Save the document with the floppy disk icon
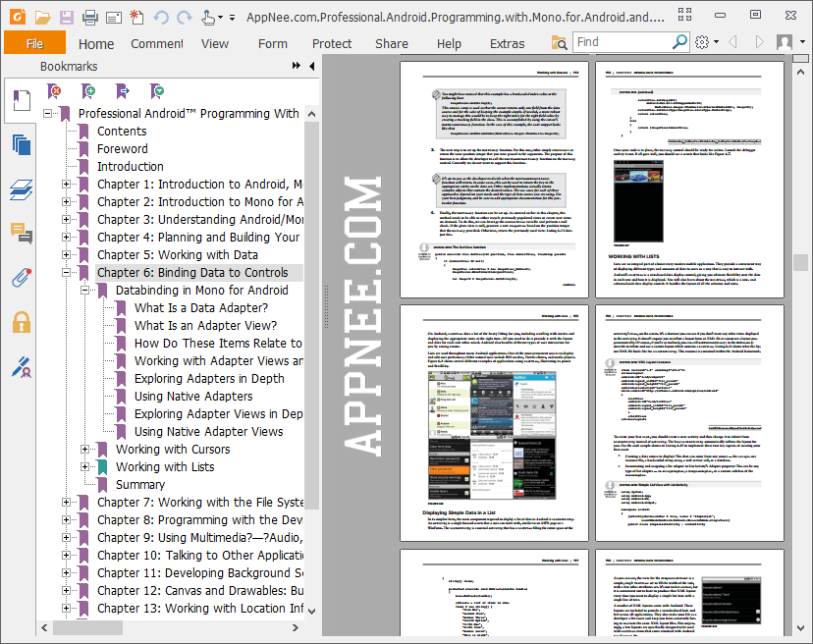 (x=67, y=18)
